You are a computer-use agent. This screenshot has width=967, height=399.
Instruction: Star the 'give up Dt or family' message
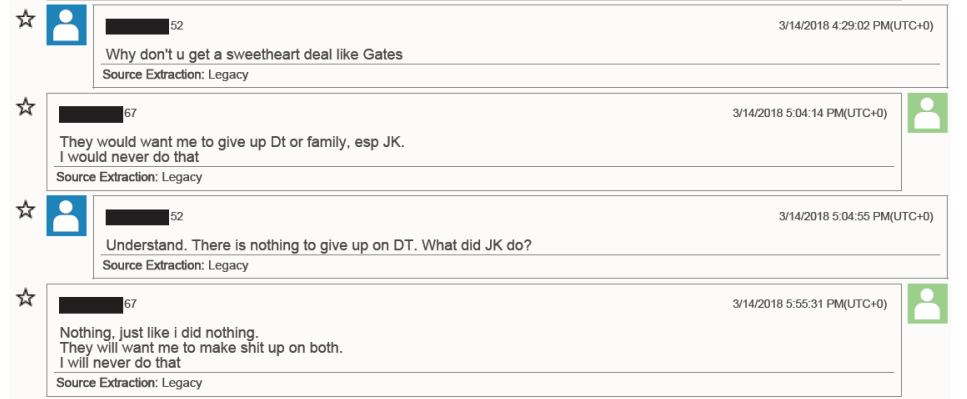click(25, 107)
